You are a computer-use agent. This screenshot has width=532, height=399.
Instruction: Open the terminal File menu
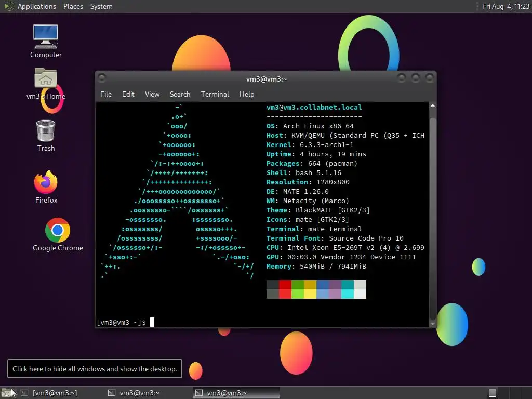[x=106, y=94]
